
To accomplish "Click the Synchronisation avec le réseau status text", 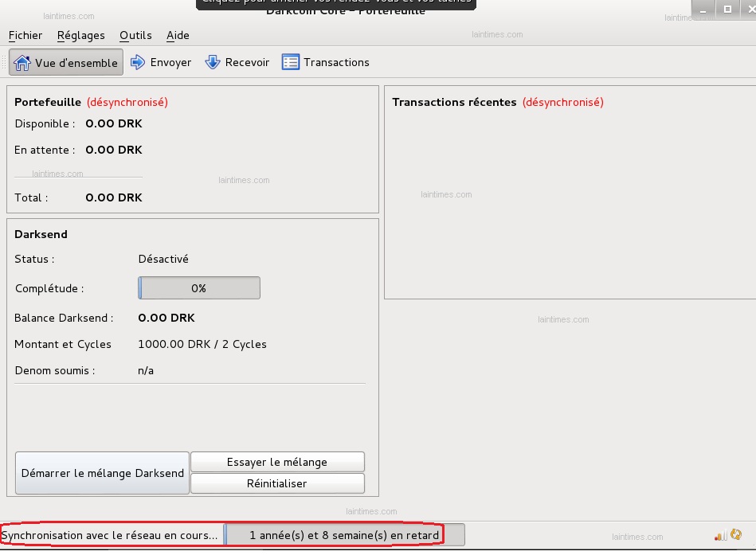I will pos(109,536).
